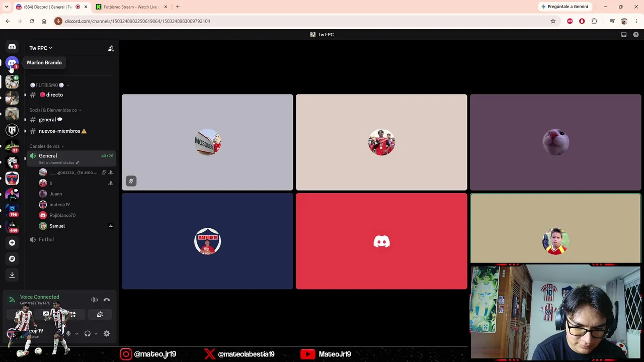This screenshot has width=644, height=362.
Task: Open the Chrome profile avatar
Action: coord(624,21)
